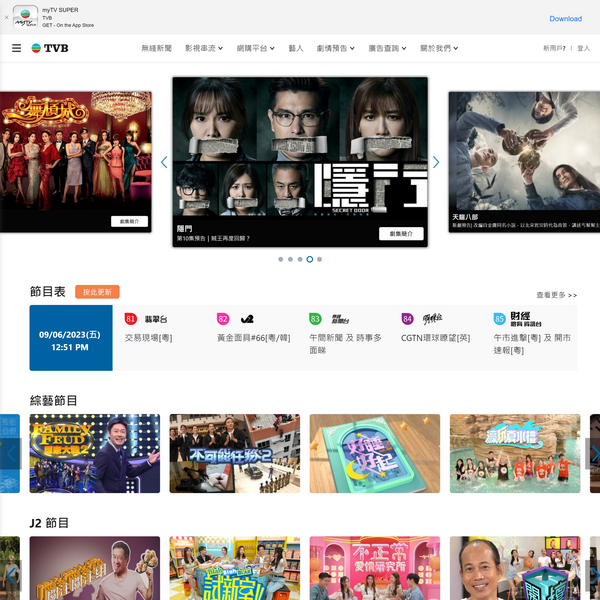Open the Family Feud show thumbnail

tap(95, 453)
